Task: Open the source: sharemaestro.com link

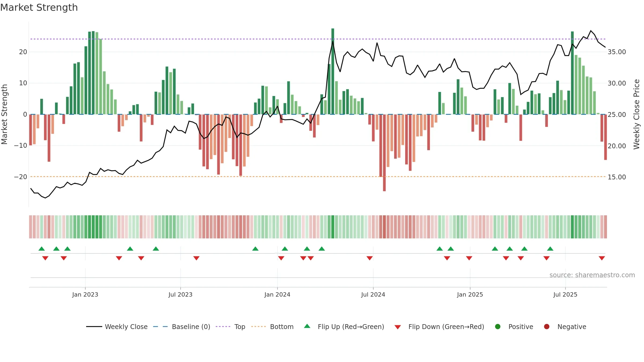Action: (592, 275)
